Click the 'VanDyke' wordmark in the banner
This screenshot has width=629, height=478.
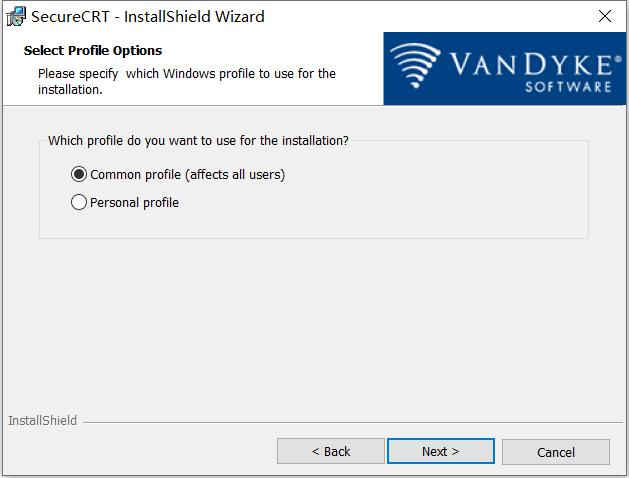tap(531, 65)
